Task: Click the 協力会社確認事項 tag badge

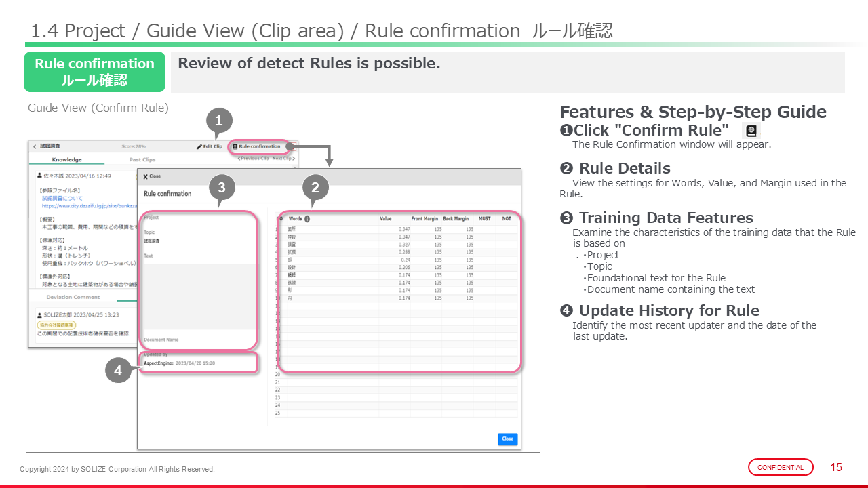Action: (x=57, y=325)
